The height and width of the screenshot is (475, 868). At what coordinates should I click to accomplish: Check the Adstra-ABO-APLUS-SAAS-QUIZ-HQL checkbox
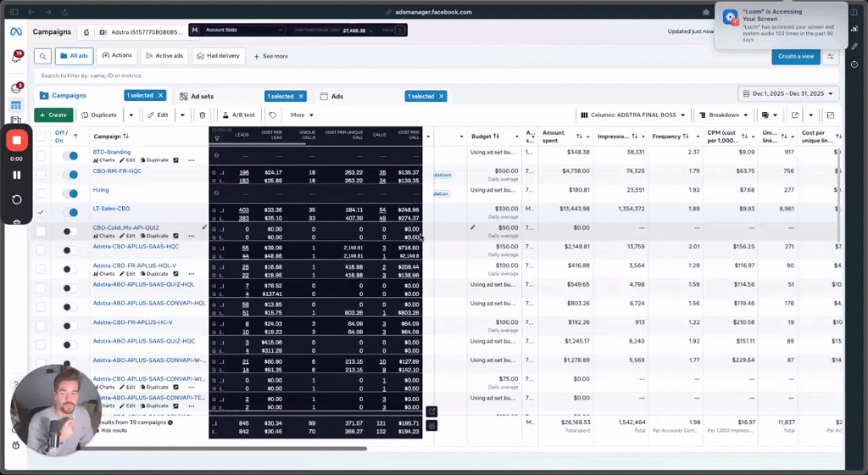point(41,288)
